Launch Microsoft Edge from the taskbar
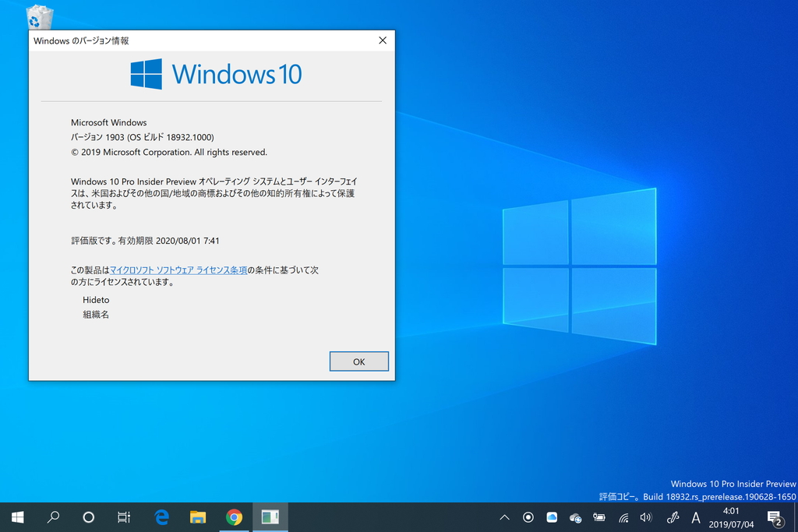 (161, 517)
